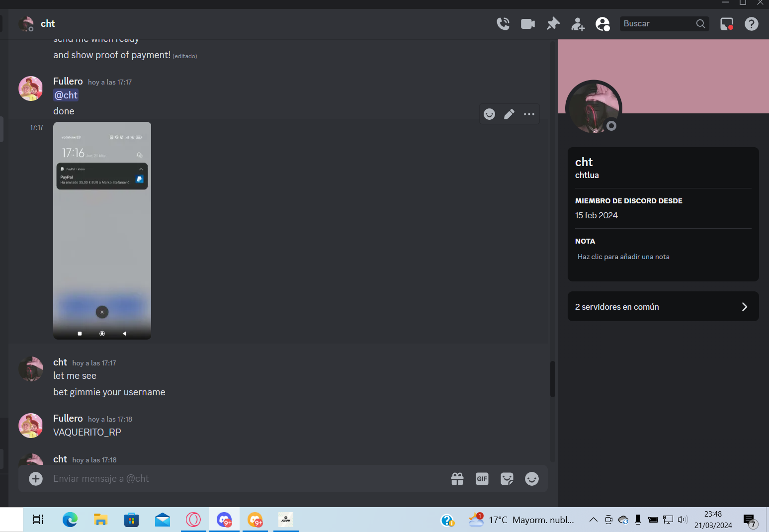Open the attachment plus button
Viewport: 769px width, 532px height.
pos(36,478)
